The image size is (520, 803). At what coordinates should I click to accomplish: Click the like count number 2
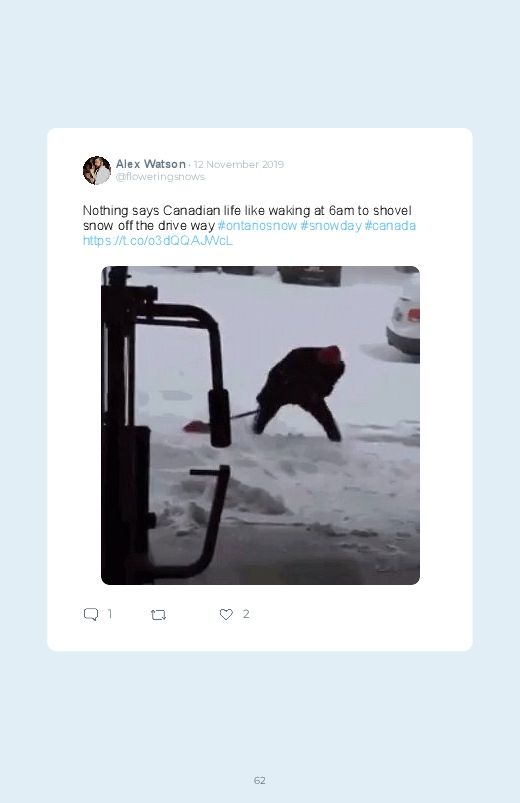tap(246, 614)
